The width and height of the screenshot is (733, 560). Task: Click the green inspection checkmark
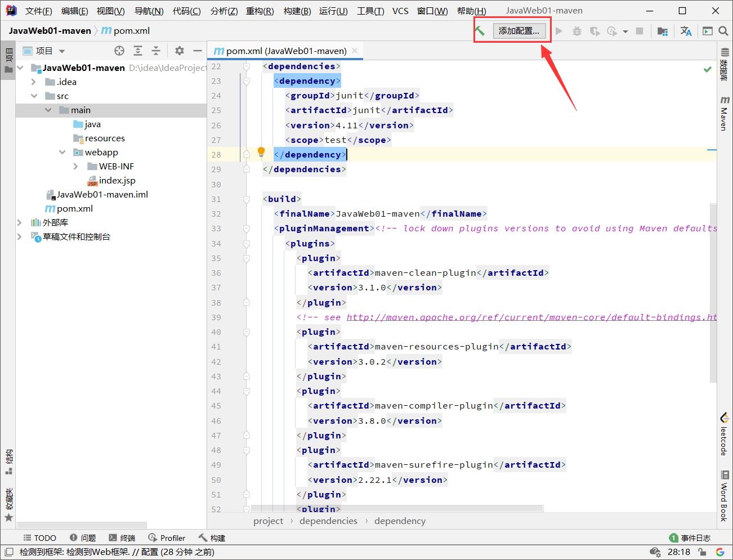(x=708, y=69)
